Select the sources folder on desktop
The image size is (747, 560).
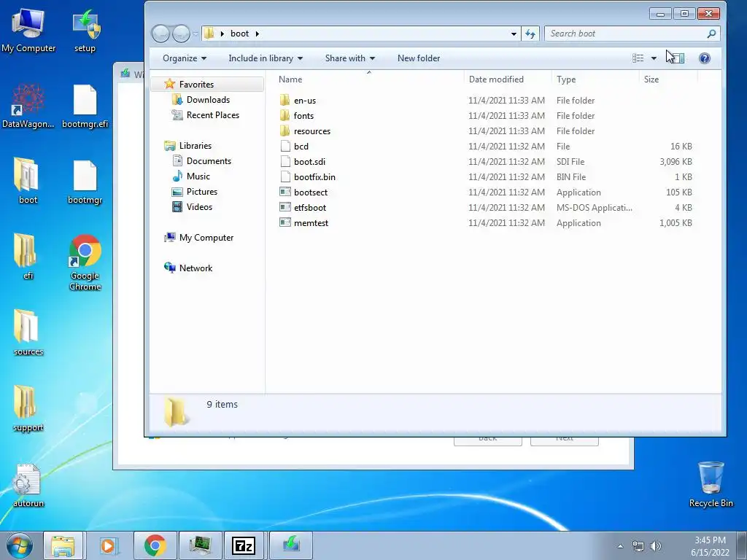28,332
